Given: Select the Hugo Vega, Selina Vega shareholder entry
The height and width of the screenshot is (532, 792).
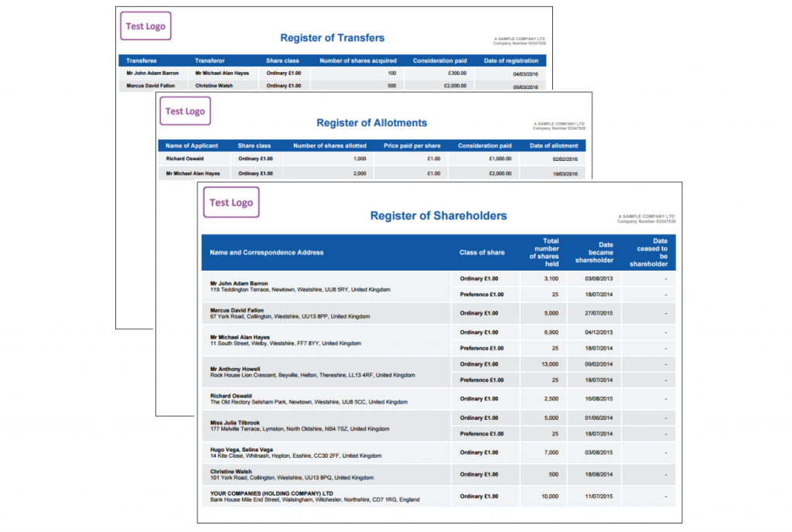Looking at the screenshot, I should coord(241,448).
